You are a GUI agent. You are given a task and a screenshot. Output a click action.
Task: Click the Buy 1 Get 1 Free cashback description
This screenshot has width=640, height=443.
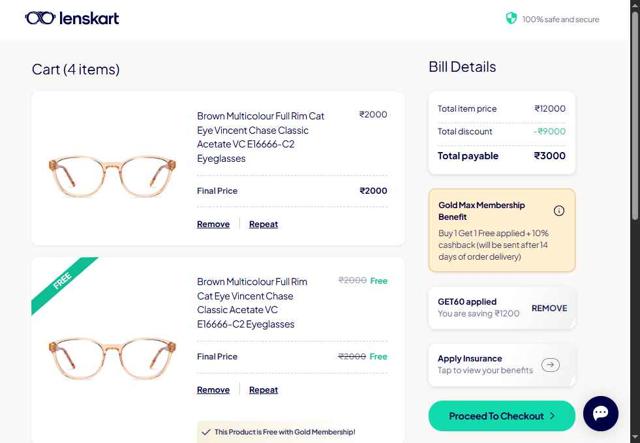tap(493, 245)
